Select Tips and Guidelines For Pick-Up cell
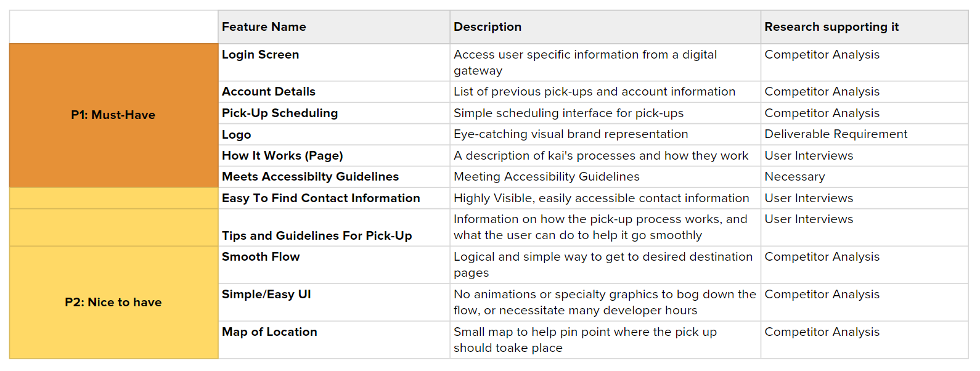Screen dimensions: 980x371 tap(334, 227)
